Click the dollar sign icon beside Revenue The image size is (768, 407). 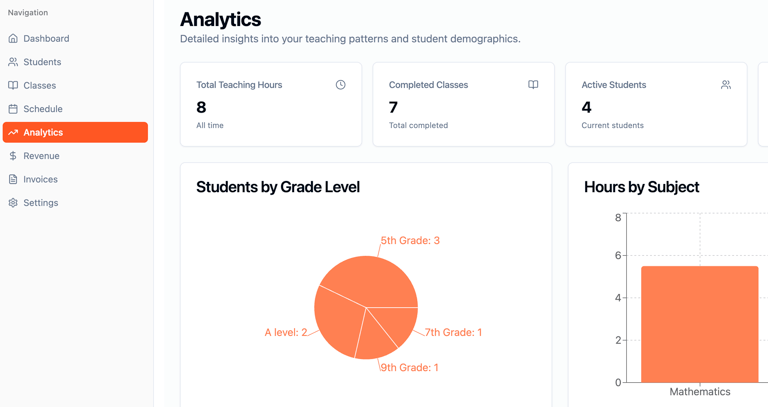pos(13,156)
